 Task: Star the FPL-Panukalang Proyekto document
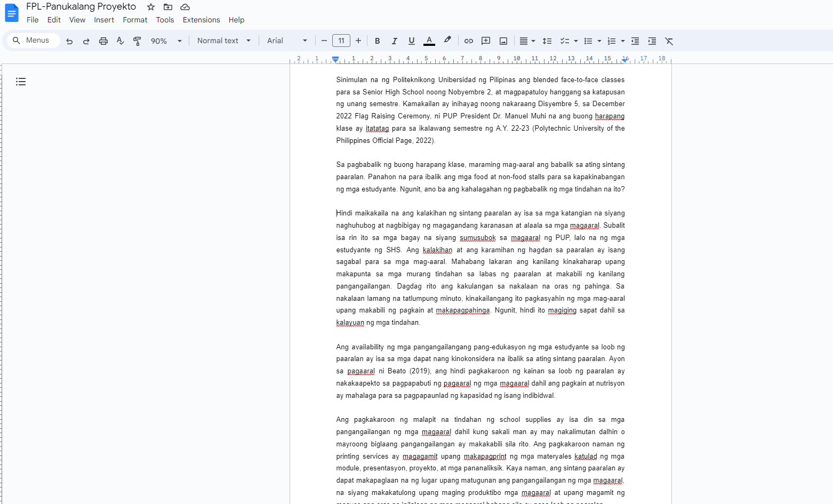(x=151, y=7)
